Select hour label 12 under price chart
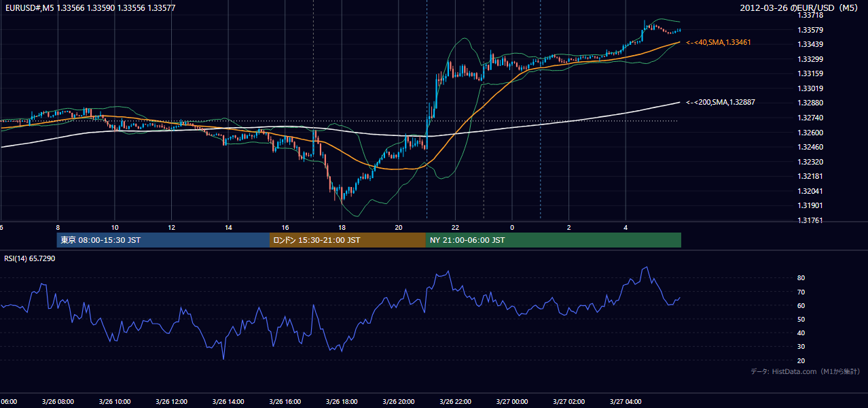 coord(172,227)
